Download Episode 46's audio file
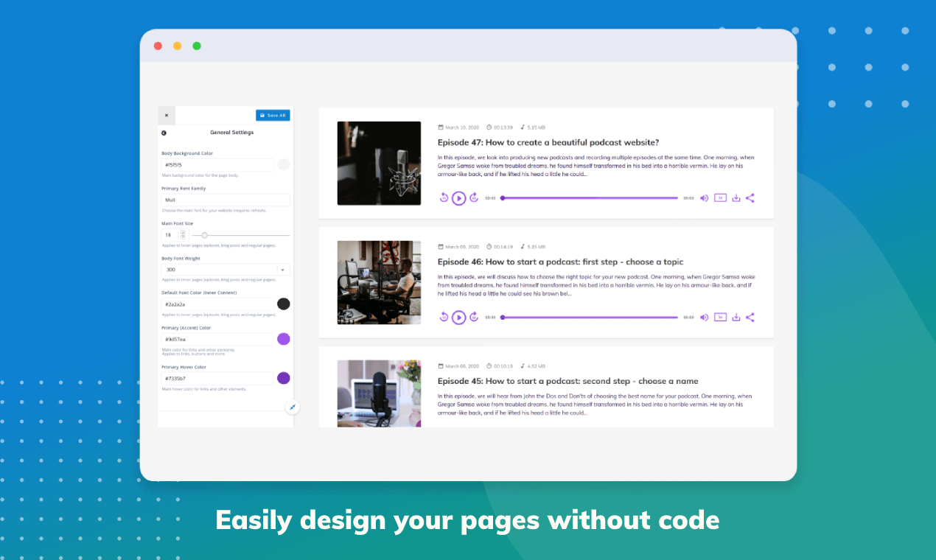936x560 pixels. click(736, 317)
